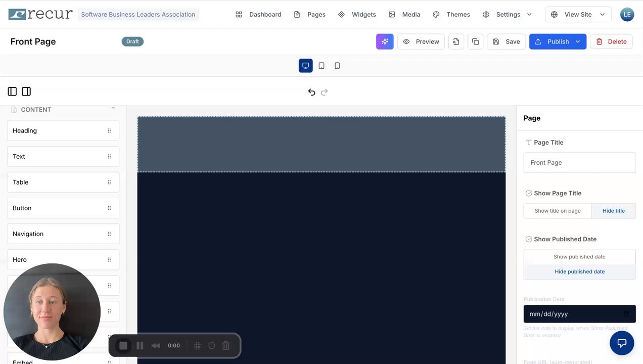
Task: Edit the Page Title field
Action: pyautogui.click(x=579, y=163)
